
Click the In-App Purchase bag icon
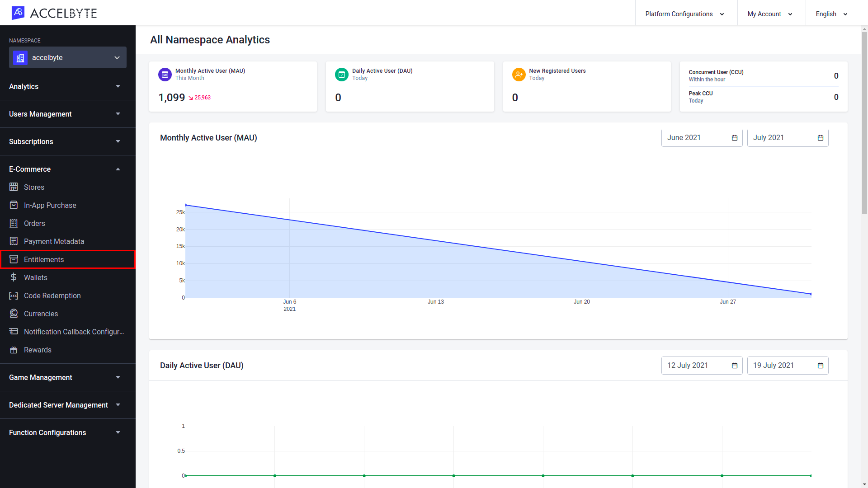[14, 205]
